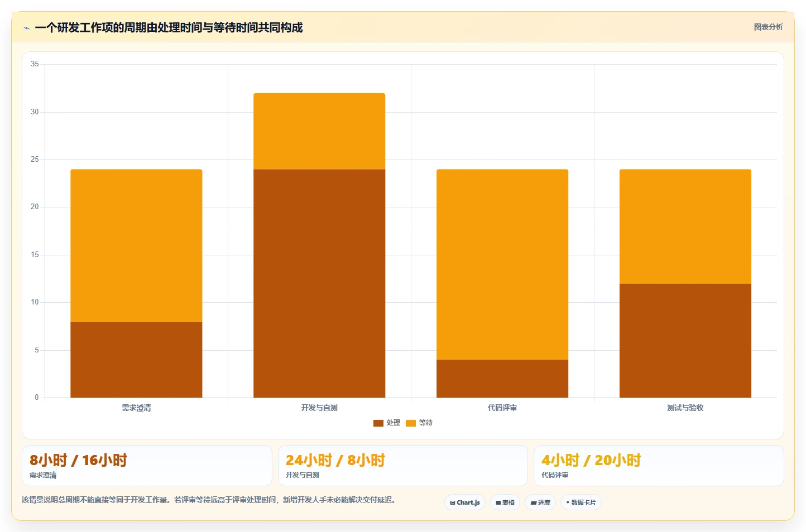Click 开发与自测 caption under the second card
The height and width of the screenshot is (532, 806).
coord(303,475)
